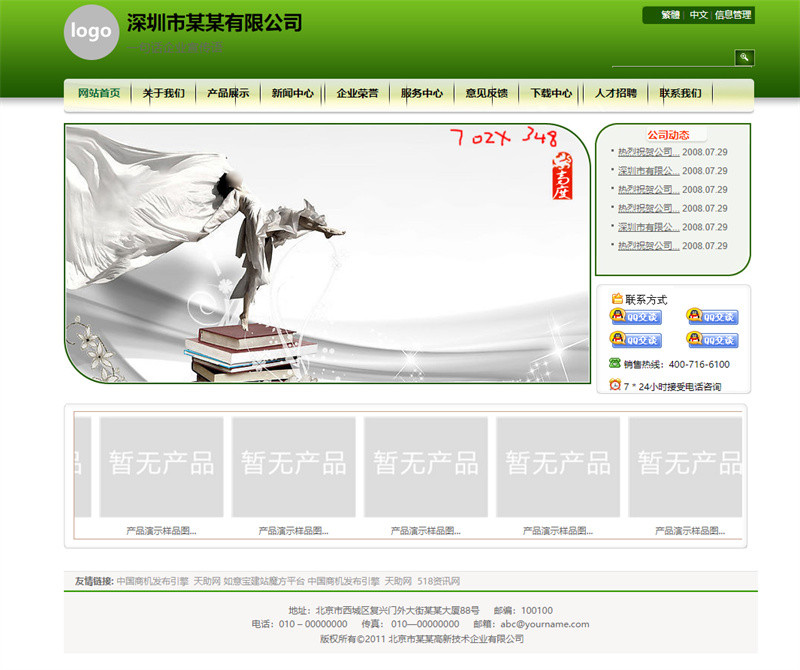This screenshot has width=800, height=670.
Task: Click the hotline number 400-716-6100
Action: (x=699, y=364)
